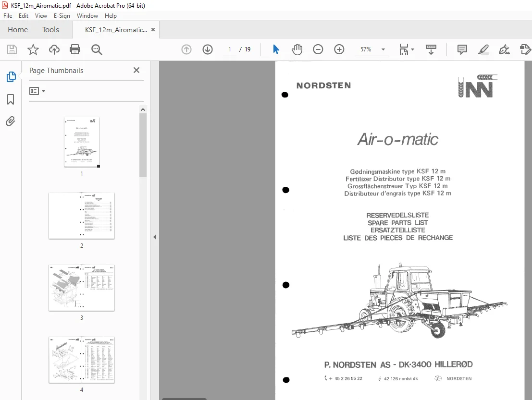Select the KSF_12m_Airomatic document tab
532x400 pixels.
(116, 30)
